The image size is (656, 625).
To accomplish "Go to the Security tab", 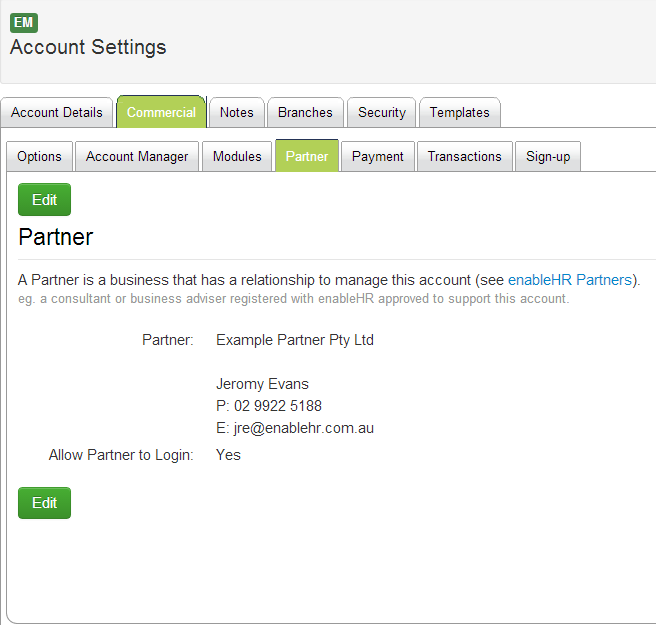I will coord(382,113).
